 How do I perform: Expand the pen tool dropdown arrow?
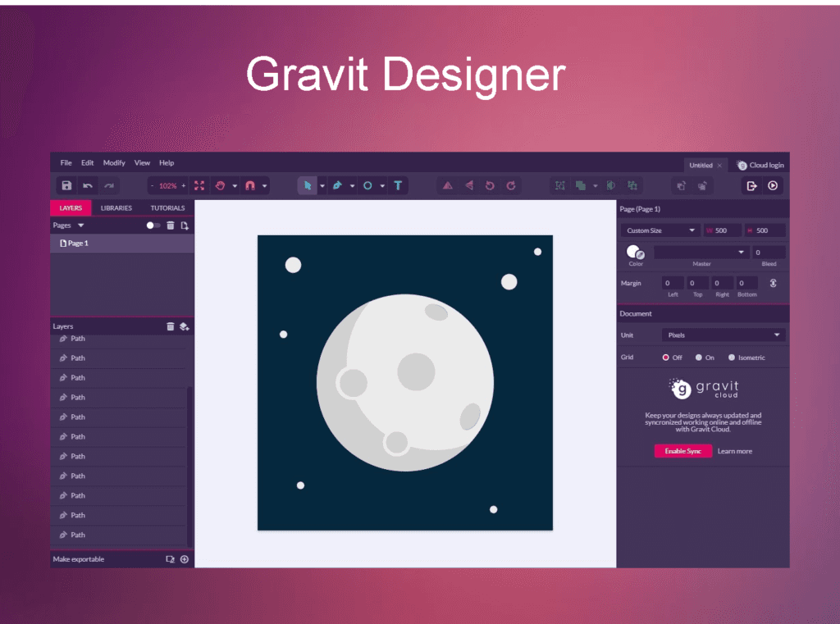point(352,186)
